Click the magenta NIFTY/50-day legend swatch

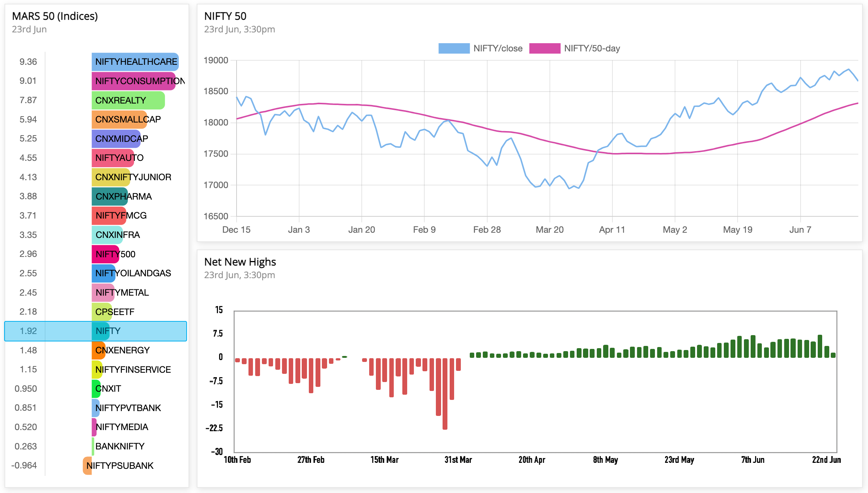545,48
